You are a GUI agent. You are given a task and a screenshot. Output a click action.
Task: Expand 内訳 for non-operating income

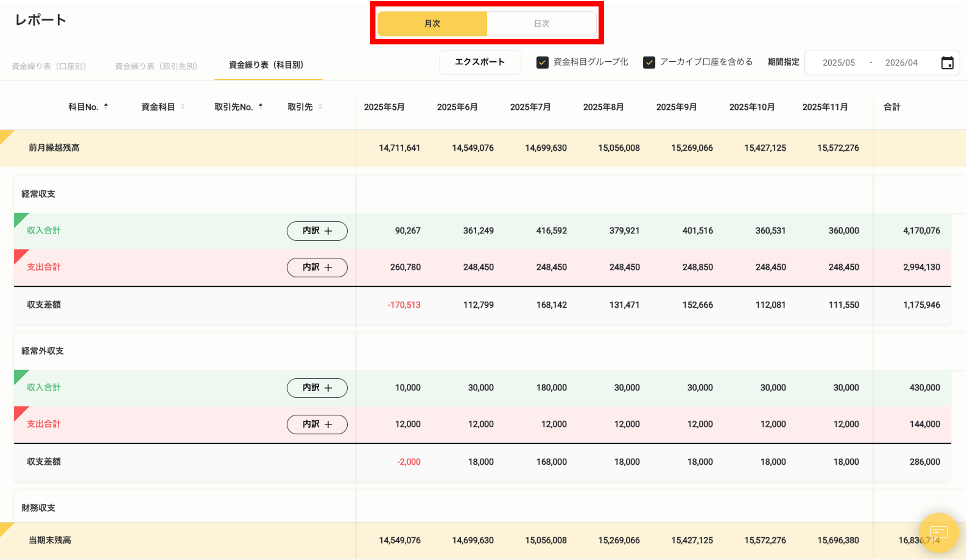317,388
